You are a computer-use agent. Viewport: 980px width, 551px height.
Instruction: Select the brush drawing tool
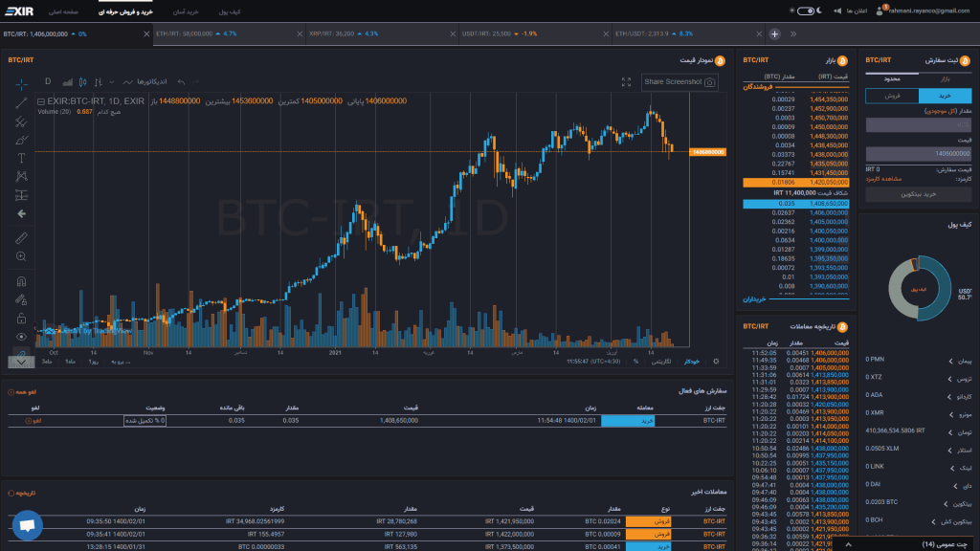21,140
